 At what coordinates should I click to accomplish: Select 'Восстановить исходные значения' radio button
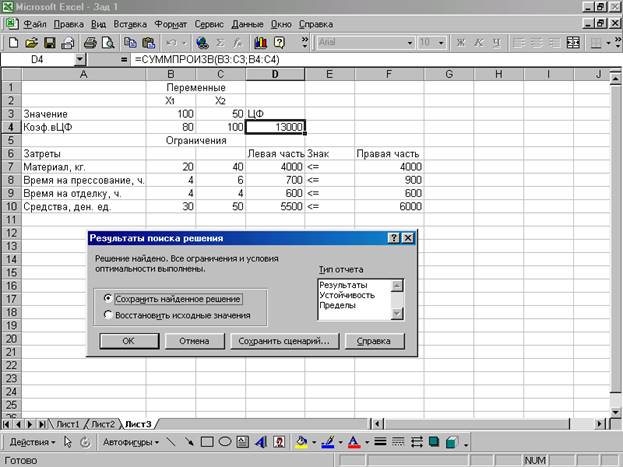click(108, 315)
